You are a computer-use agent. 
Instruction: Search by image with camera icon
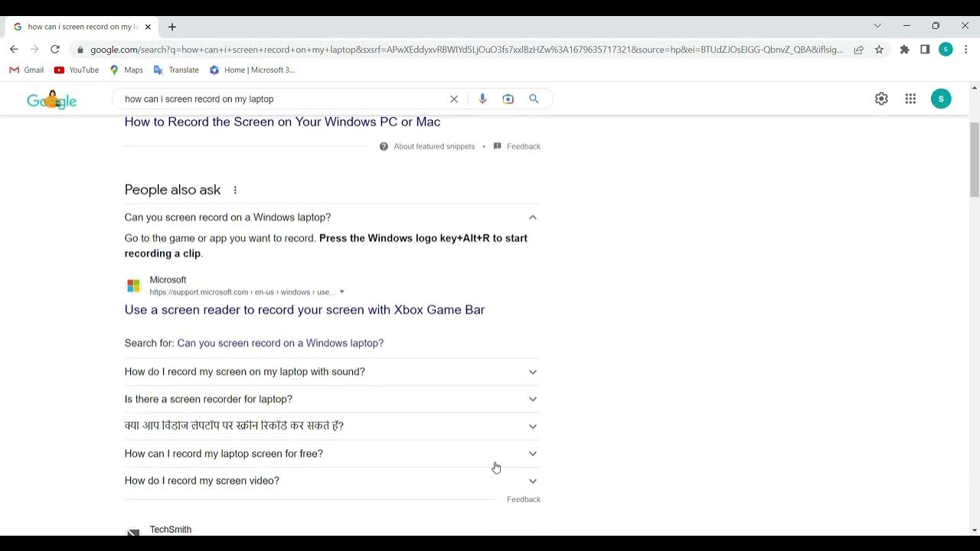[x=508, y=99]
